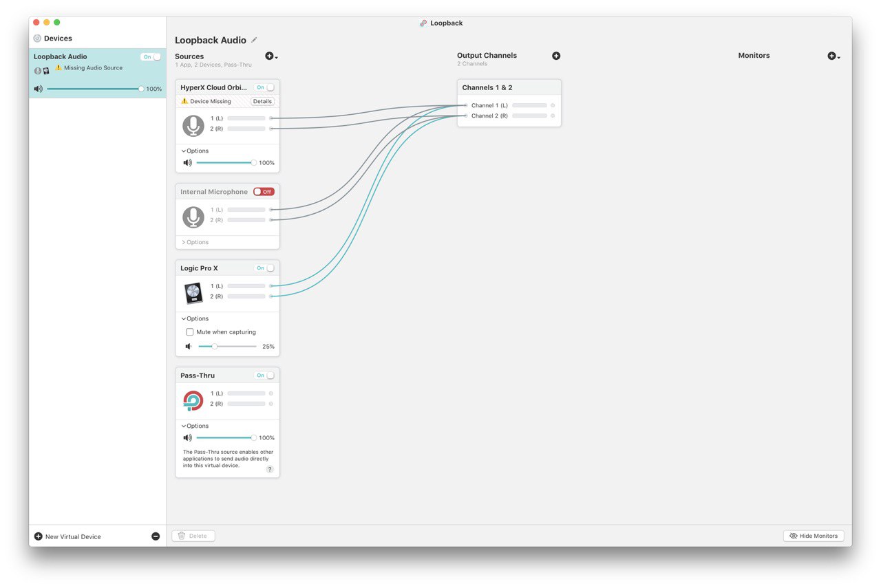The height and width of the screenshot is (588, 881).
Task: Remove virtual device with minus button
Action: pos(156,536)
